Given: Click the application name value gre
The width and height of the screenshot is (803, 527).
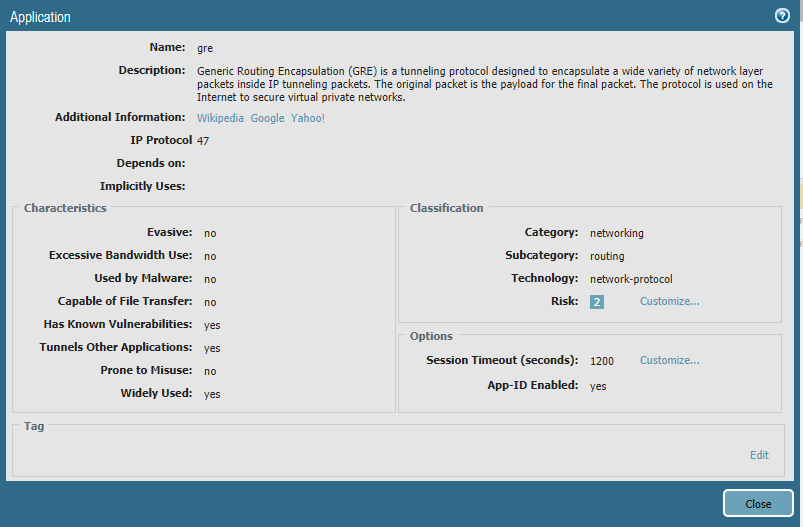Looking at the screenshot, I should [205, 48].
